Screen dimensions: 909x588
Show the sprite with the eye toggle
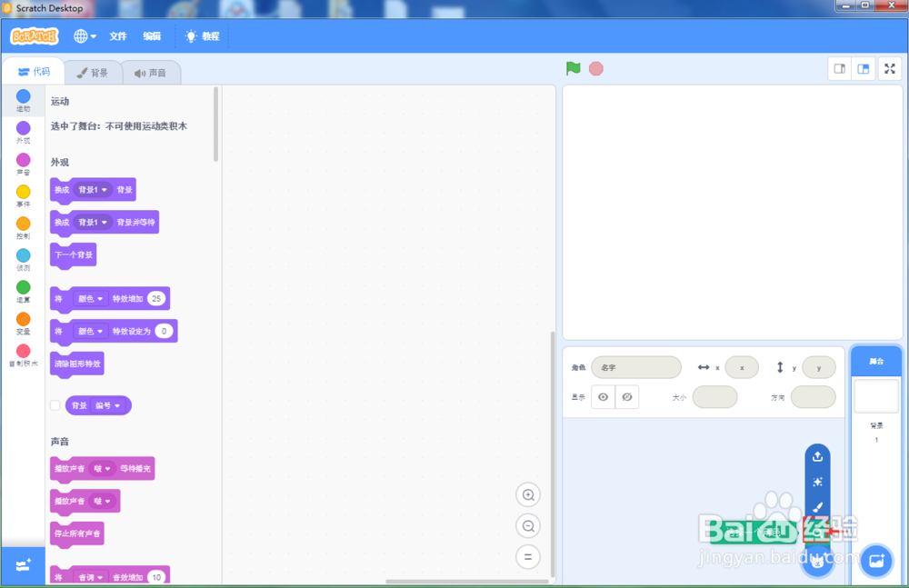[x=603, y=396]
